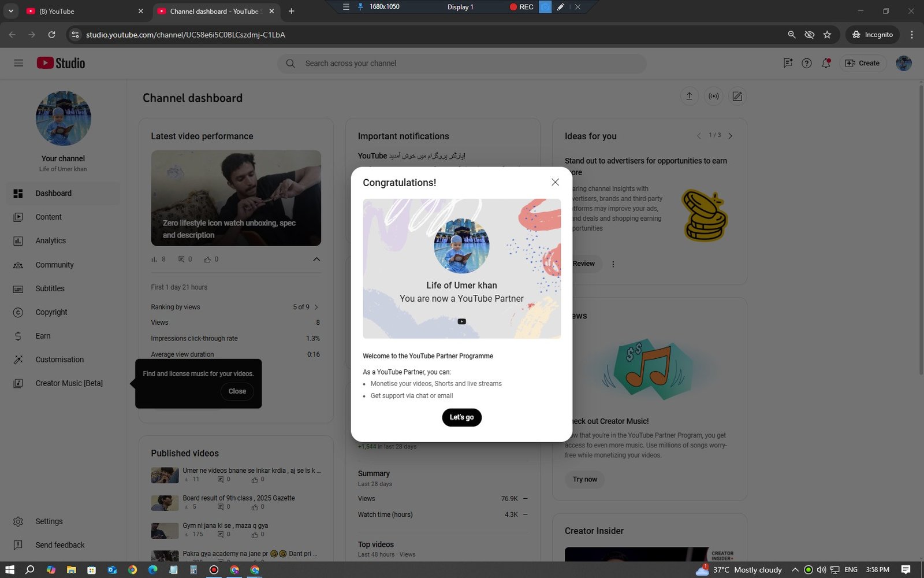Click the browser zoom magnifier icon
This screenshot has width=924, height=578.
[x=792, y=35]
